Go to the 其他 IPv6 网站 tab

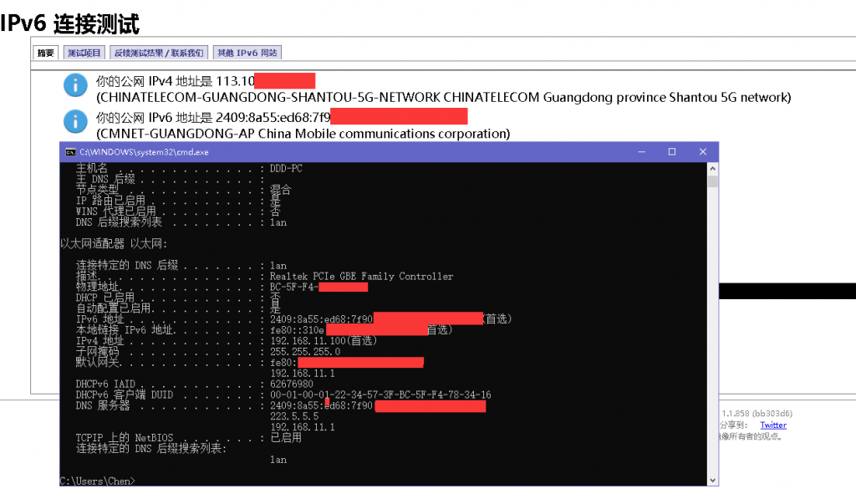247,53
